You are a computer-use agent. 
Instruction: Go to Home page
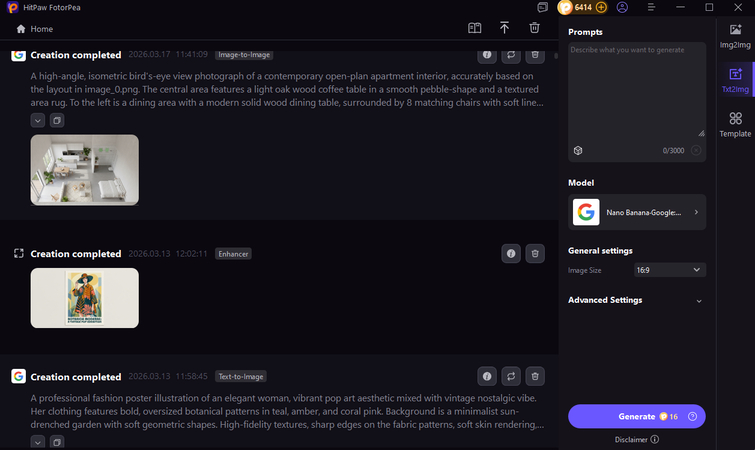click(x=35, y=29)
